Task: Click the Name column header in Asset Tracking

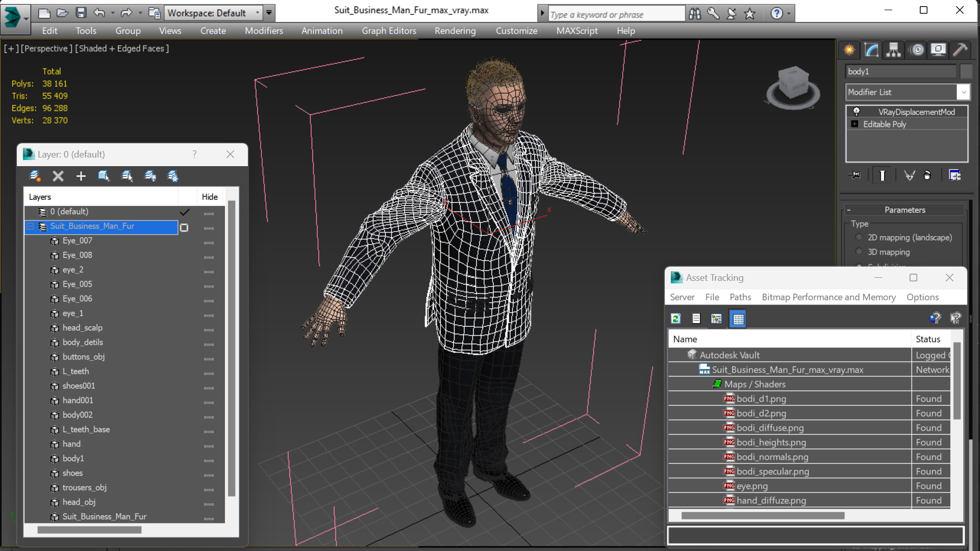Action: (x=789, y=339)
